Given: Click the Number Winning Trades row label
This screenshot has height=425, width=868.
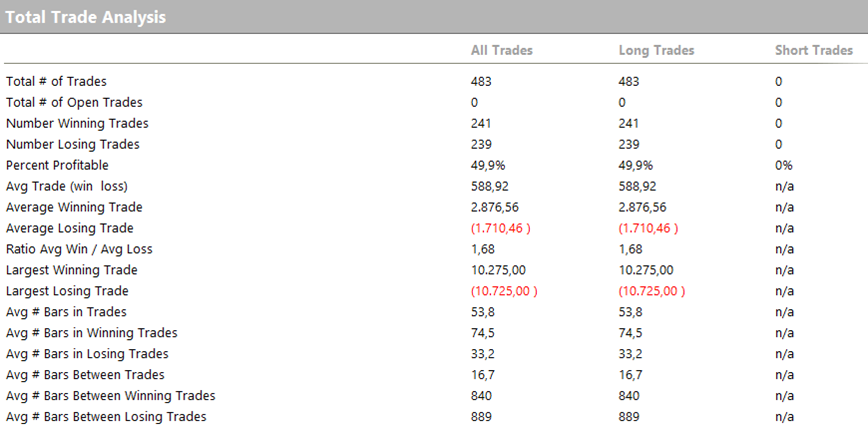Looking at the screenshot, I should tap(77, 123).
